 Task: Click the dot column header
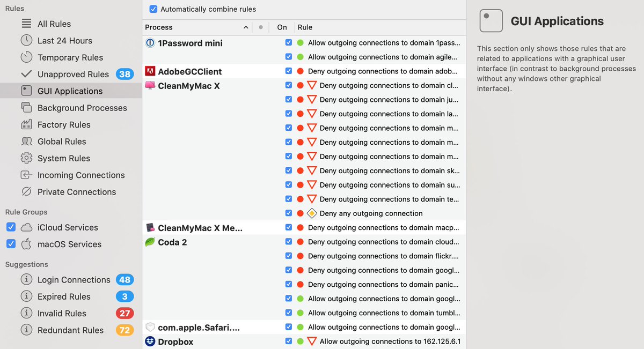click(261, 27)
